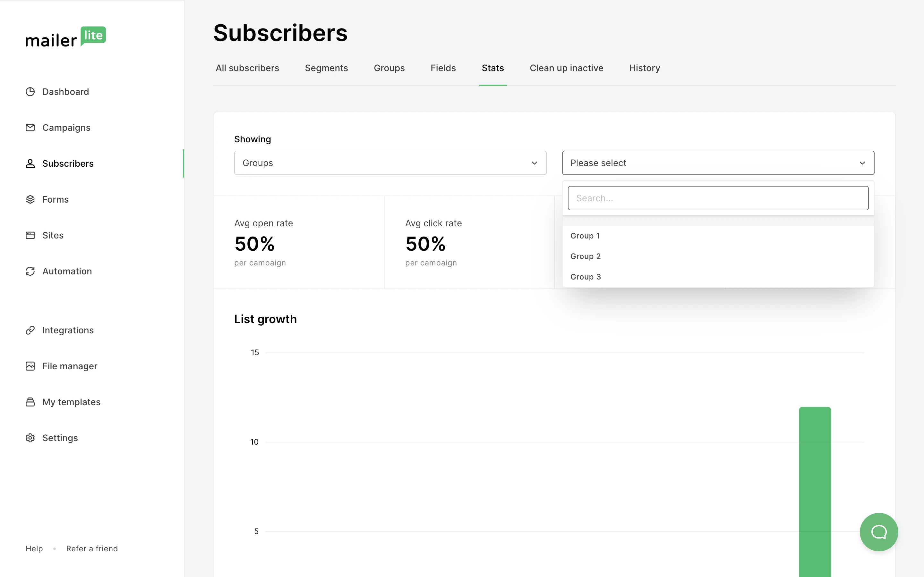This screenshot has height=577, width=924.
Task: Click the Integrations chain link icon
Action: (x=30, y=330)
